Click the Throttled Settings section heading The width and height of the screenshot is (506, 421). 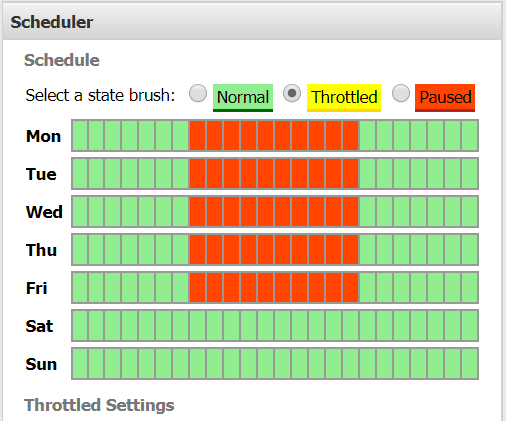point(99,405)
